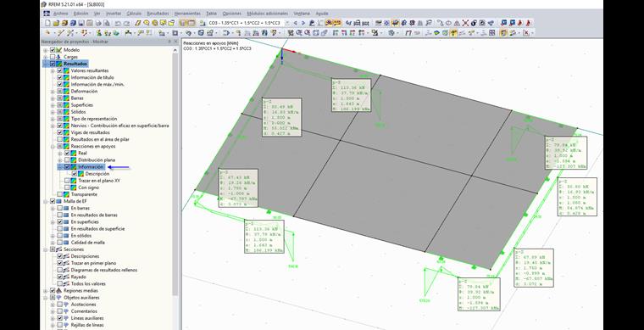The width and height of the screenshot is (644, 330).
Task: Click the Calidad de malla item icon
Action: coord(67,243)
